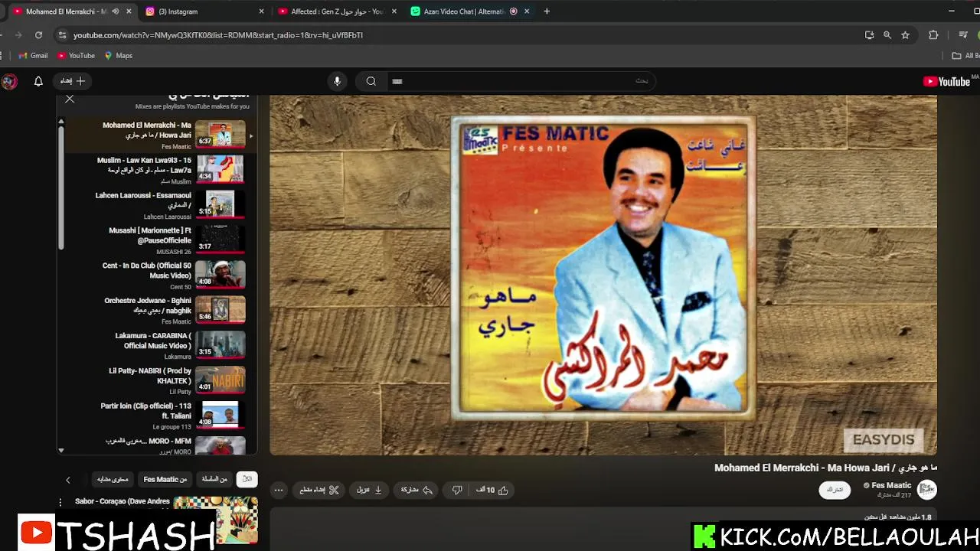The image size is (980, 551).
Task: Click the user avatar in YouTube header
Action: click(9, 81)
